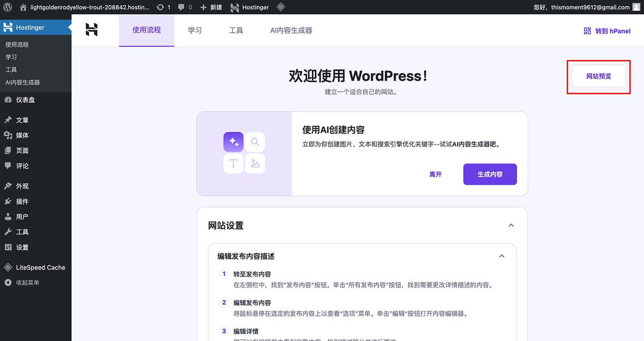Viewport: 644px width, 341px height.
Task: Click the AI sparkle tile in banner
Action: [233, 142]
